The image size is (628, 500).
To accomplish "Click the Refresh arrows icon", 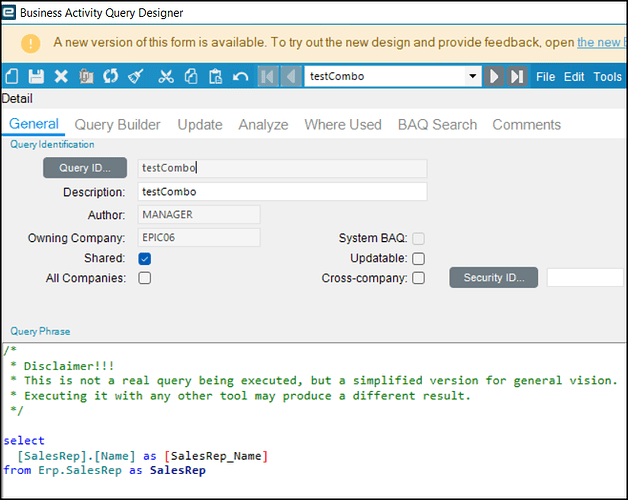I will tap(110, 77).
